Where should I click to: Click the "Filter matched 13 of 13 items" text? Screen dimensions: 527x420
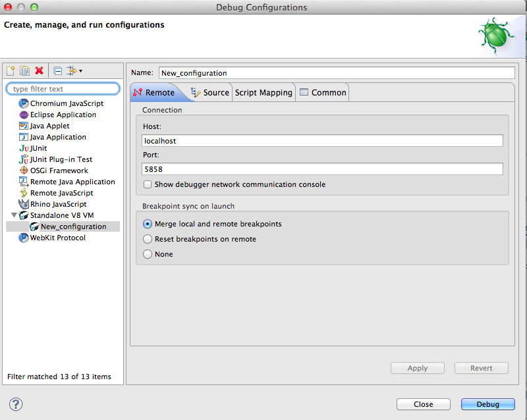(59, 377)
